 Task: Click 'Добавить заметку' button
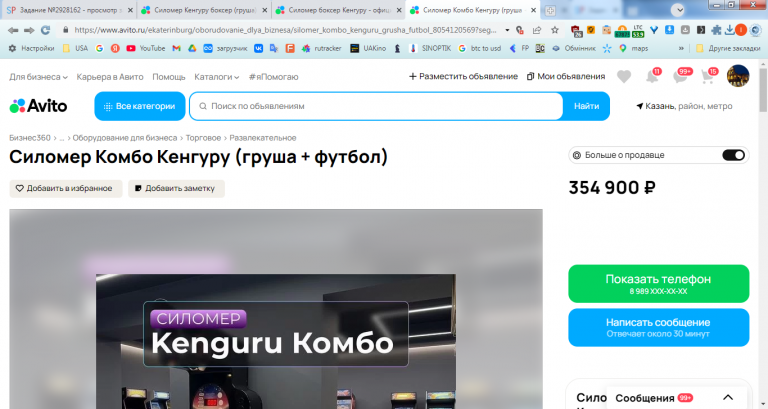(x=176, y=189)
